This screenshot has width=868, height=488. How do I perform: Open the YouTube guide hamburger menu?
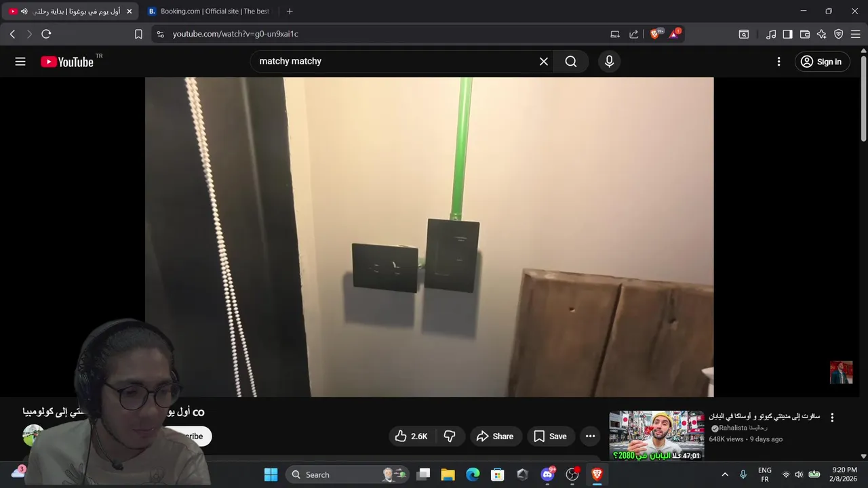point(20,62)
